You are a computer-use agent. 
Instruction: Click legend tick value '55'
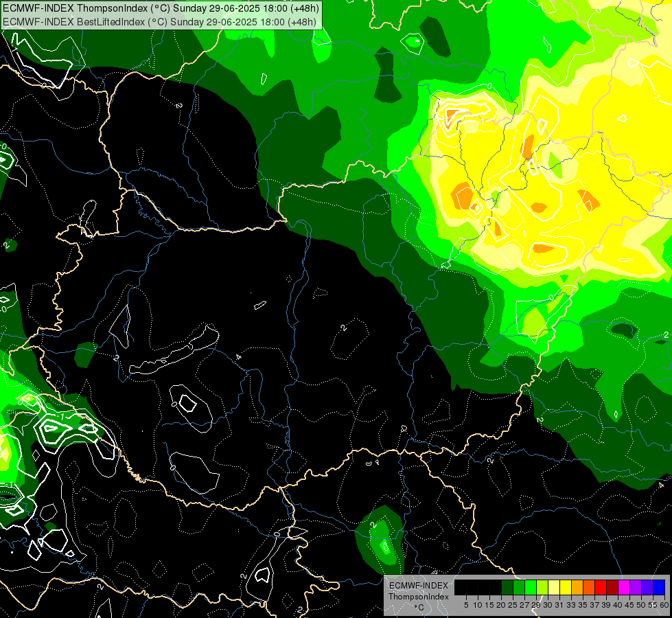point(652,605)
